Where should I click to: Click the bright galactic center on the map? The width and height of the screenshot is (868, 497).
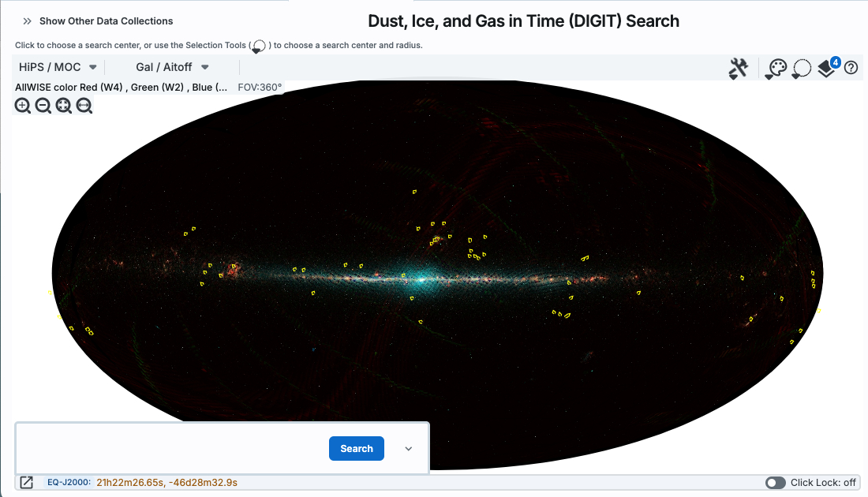419,278
